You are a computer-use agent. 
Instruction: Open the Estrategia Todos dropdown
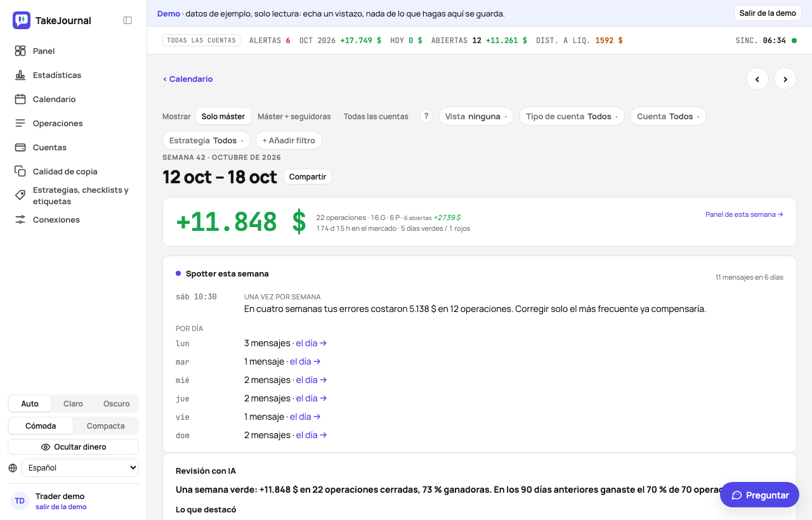pos(206,140)
